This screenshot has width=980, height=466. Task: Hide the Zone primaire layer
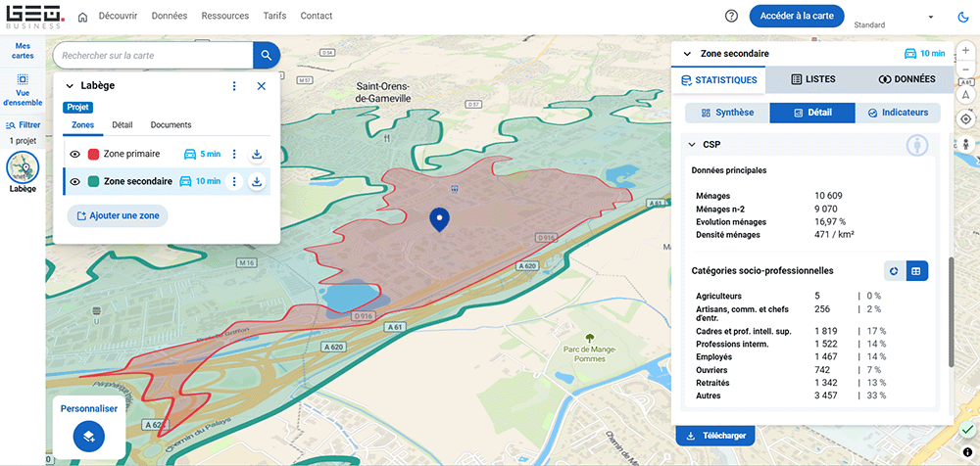[x=75, y=154]
